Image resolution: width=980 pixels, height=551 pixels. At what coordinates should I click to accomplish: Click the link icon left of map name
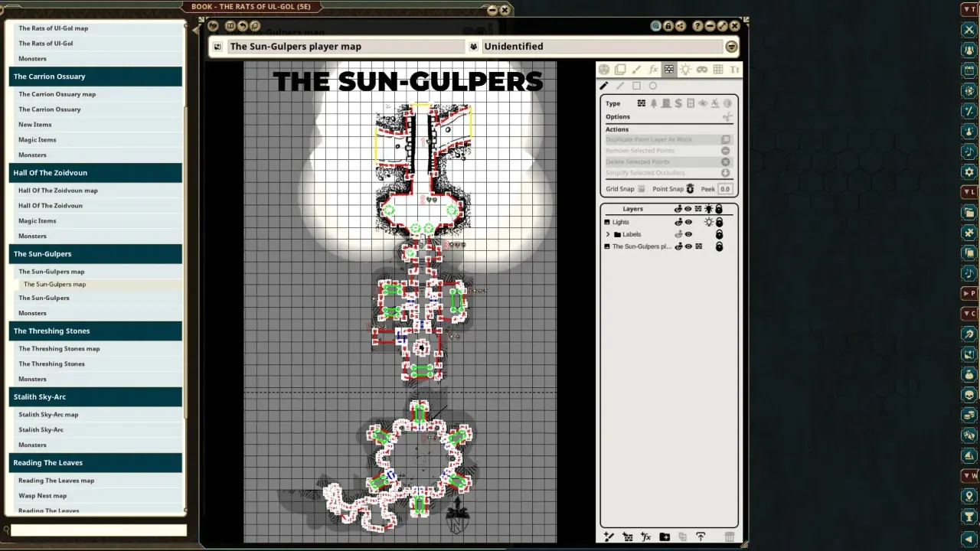(217, 47)
